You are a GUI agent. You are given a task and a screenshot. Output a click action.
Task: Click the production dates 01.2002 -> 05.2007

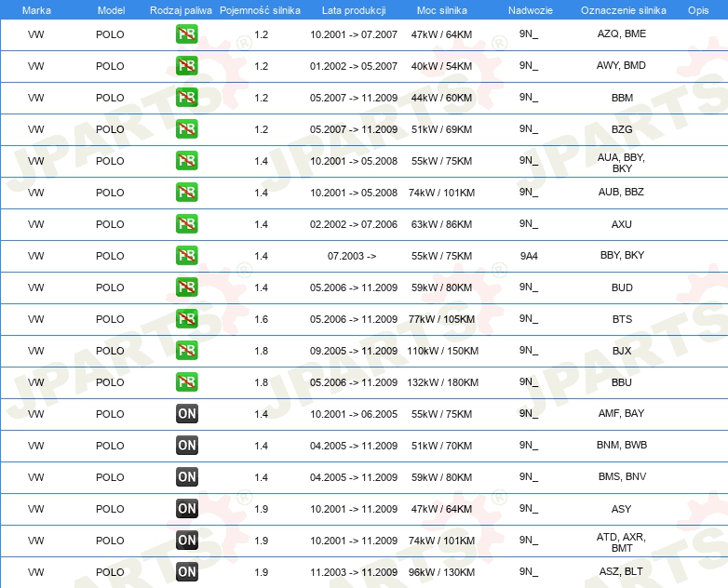tap(354, 66)
